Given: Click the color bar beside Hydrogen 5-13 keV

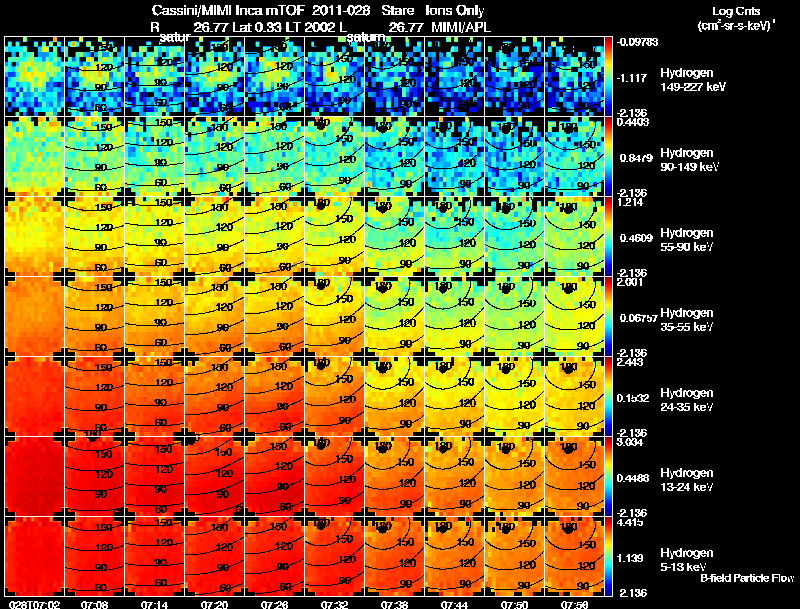Looking at the screenshot, I should pyautogui.click(x=608, y=556).
